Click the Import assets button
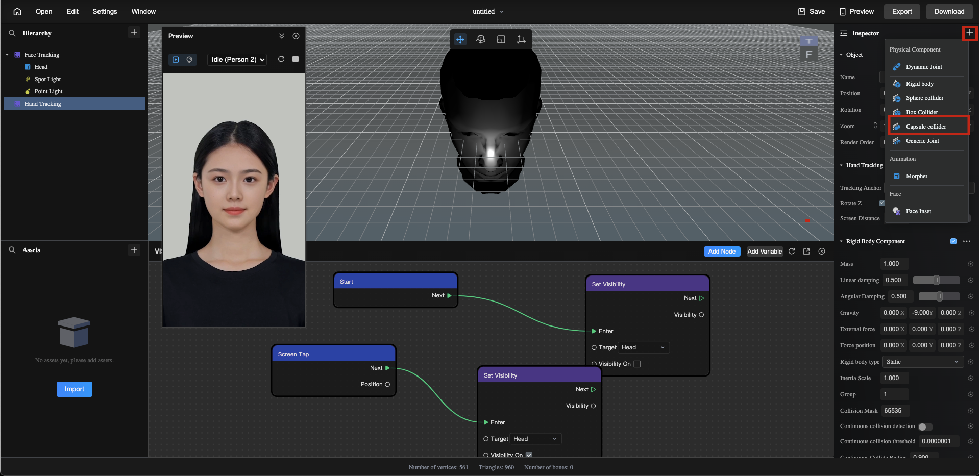This screenshot has height=476, width=980. point(75,389)
